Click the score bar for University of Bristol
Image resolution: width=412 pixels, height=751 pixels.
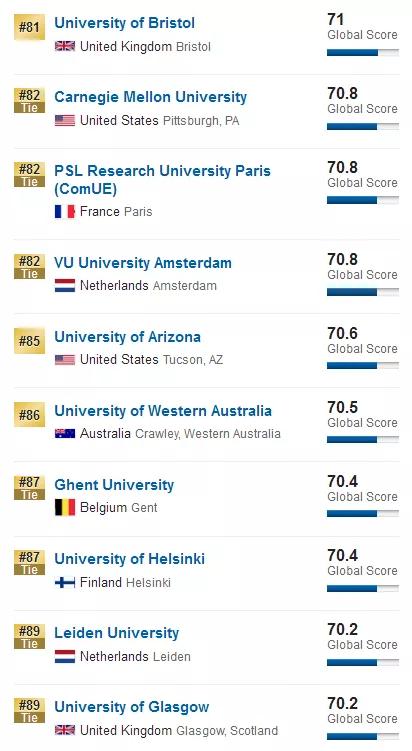click(363, 53)
